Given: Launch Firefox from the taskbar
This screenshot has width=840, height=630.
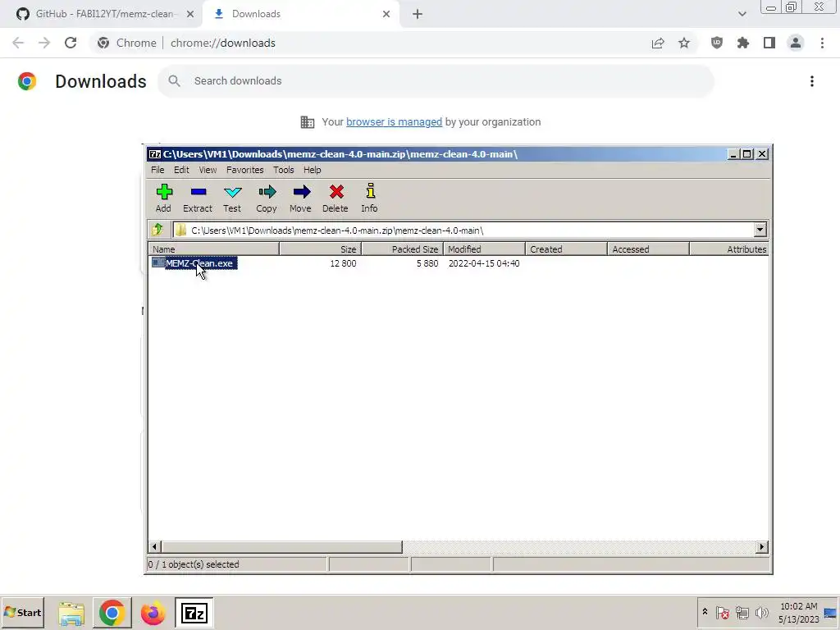Looking at the screenshot, I should pos(153,613).
